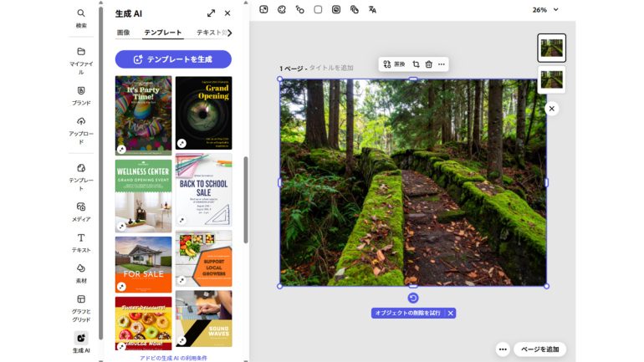
Task: Open the メディア sidebar panel
Action: click(81, 212)
